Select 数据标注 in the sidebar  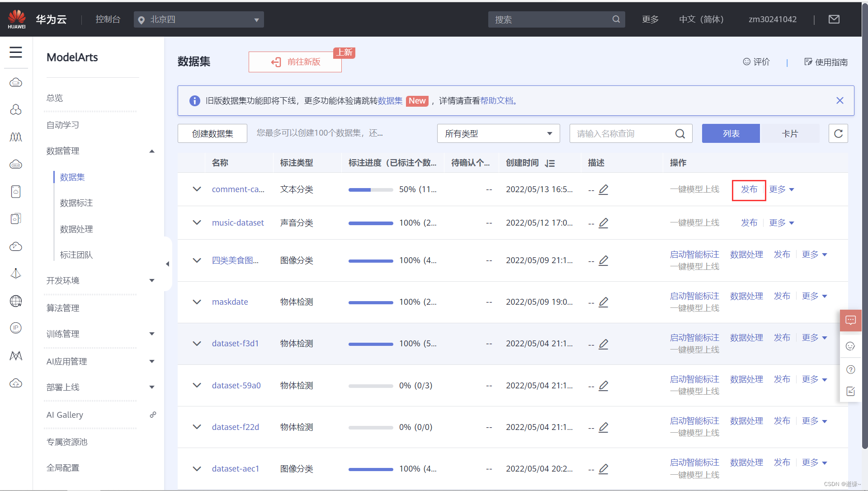(76, 203)
